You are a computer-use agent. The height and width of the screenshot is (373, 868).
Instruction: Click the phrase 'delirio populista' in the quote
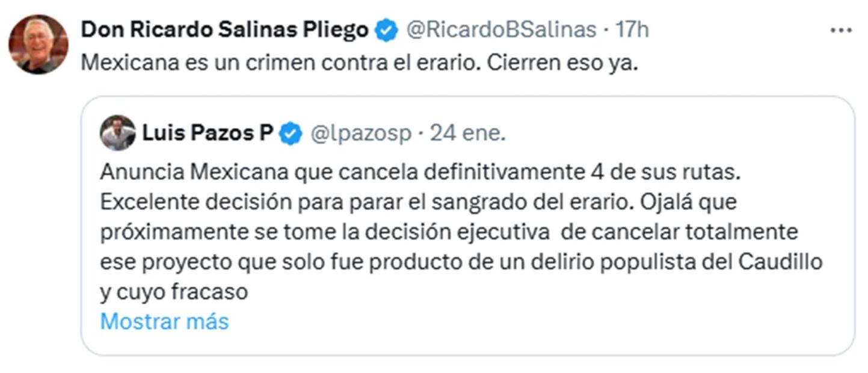coord(604,262)
